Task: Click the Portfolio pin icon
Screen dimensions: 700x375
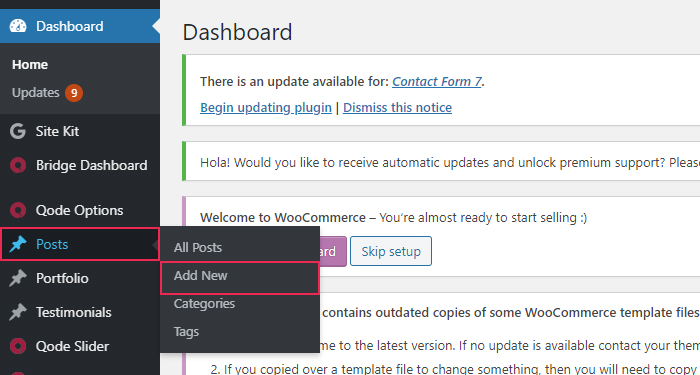Action: [18, 278]
